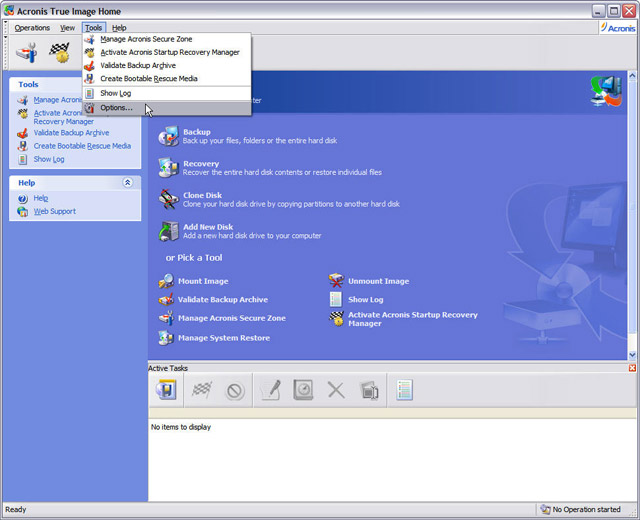Click the edit task pencil icon
Image resolution: width=640 pixels, height=520 pixels.
pos(270,390)
